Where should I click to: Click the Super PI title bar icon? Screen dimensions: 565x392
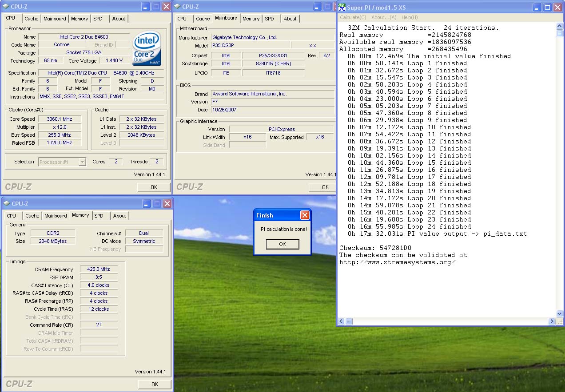pyautogui.click(x=342, y=7)
